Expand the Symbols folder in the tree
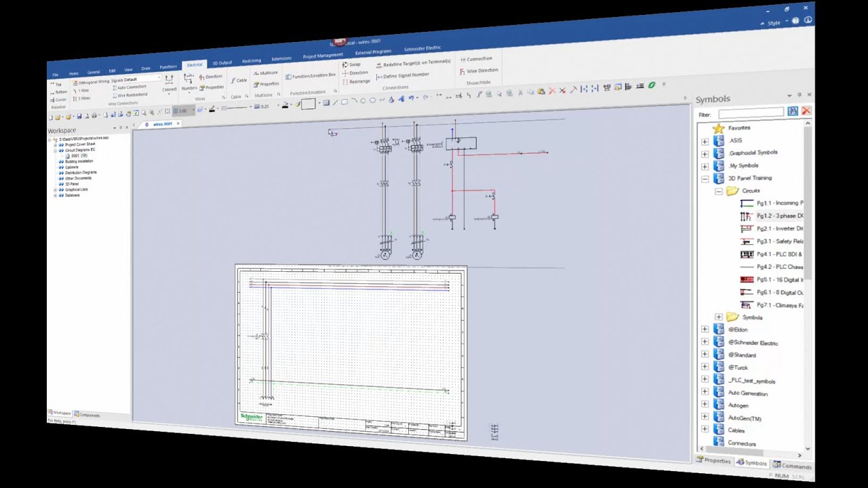 pos(718,317)
